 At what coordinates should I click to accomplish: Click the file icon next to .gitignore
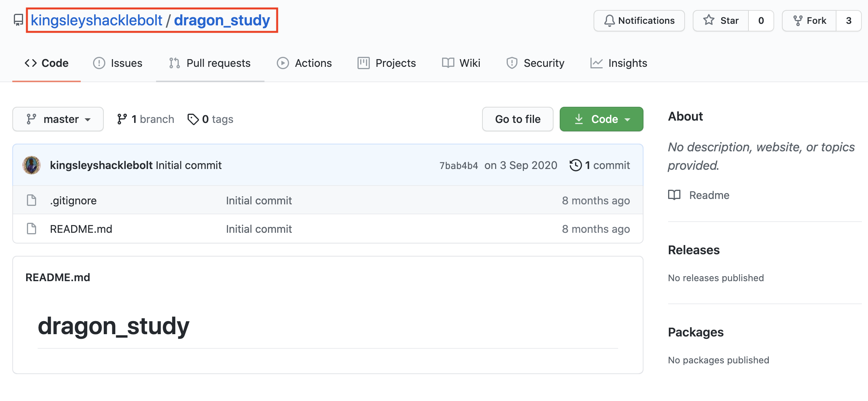pos(32,200)
